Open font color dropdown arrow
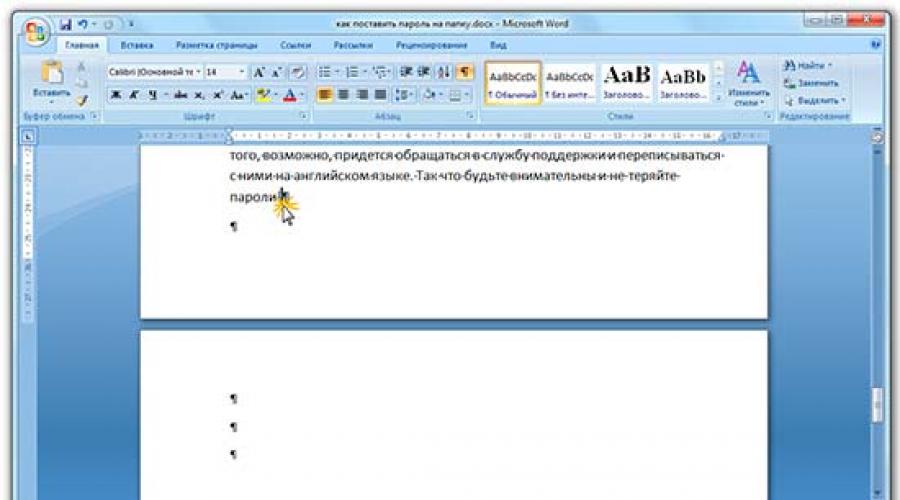 click(302, 95)
